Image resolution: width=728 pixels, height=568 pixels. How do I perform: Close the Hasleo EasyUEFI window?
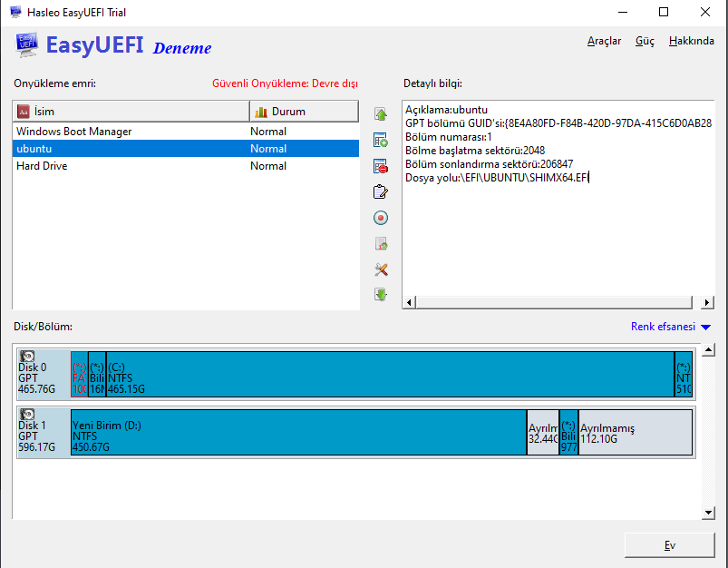(704, 12)
